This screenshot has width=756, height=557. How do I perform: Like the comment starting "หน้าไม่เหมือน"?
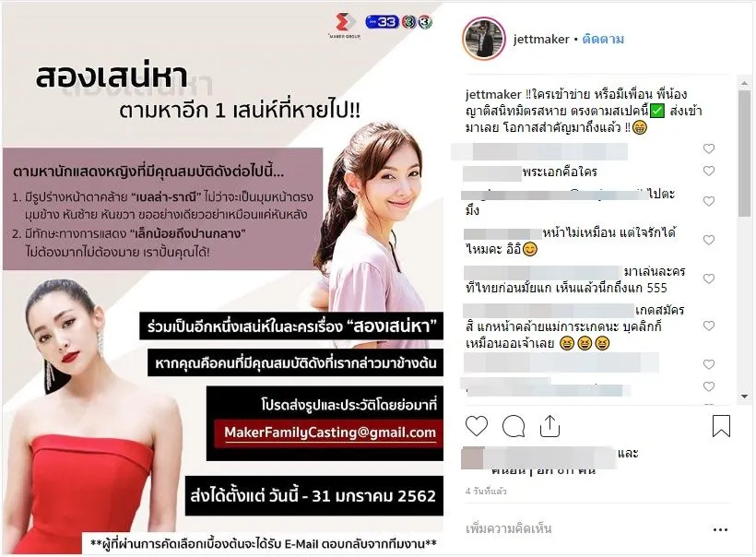[x=709, y=240]
